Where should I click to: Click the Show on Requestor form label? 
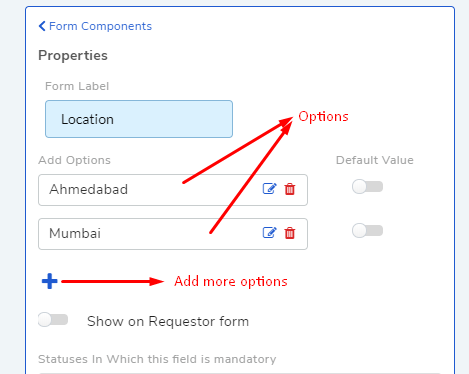168,321
